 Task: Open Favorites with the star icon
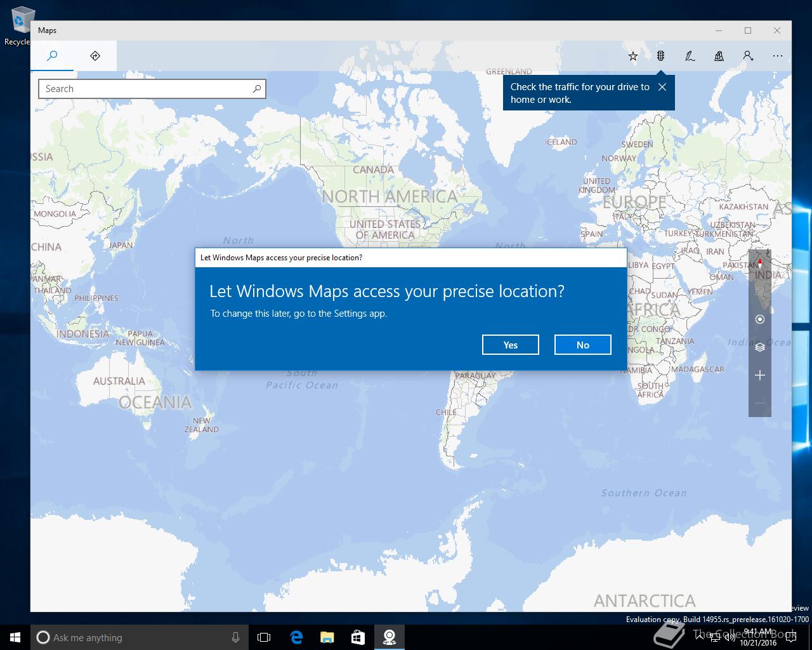pyautogui.click(x=632, y=56)
